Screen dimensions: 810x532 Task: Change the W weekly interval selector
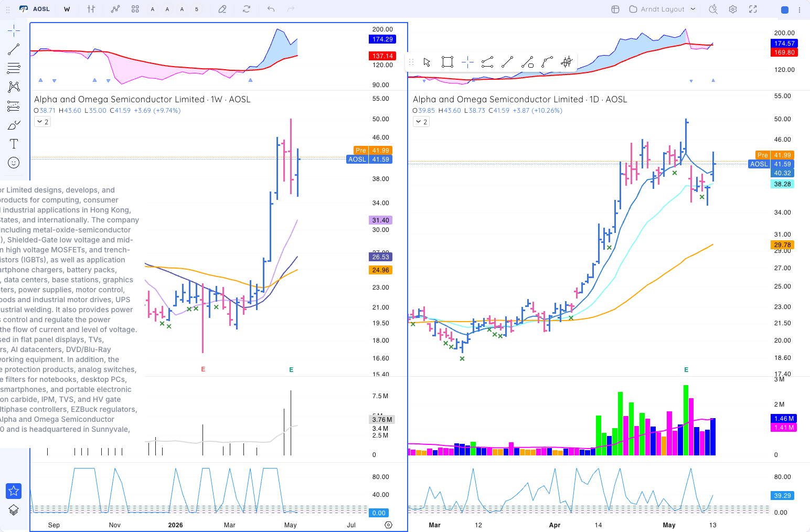click(x=67, y=9)
